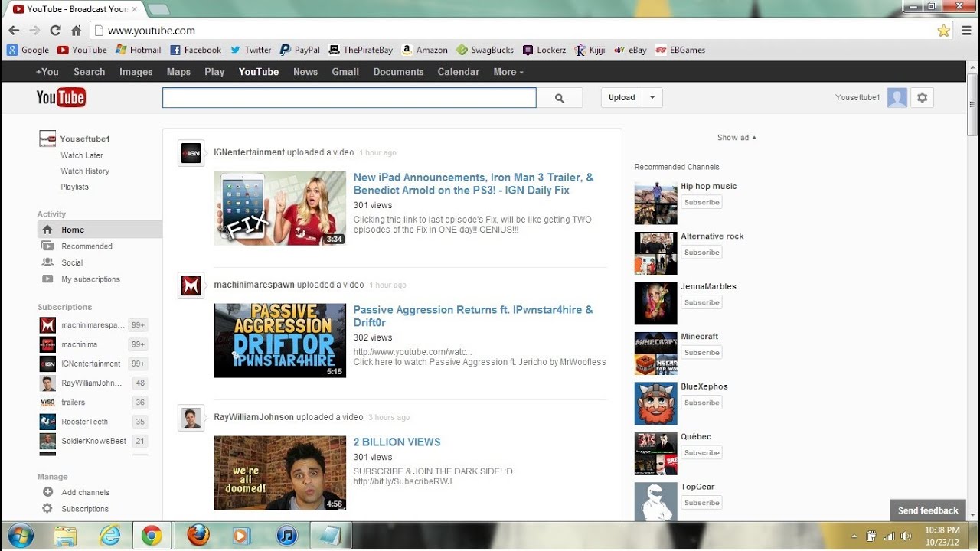Open the 'we're all doomed' thumbnail
The width and height of the screenshot is (980, 551).
pyautogui.click(x=279, y=473)
